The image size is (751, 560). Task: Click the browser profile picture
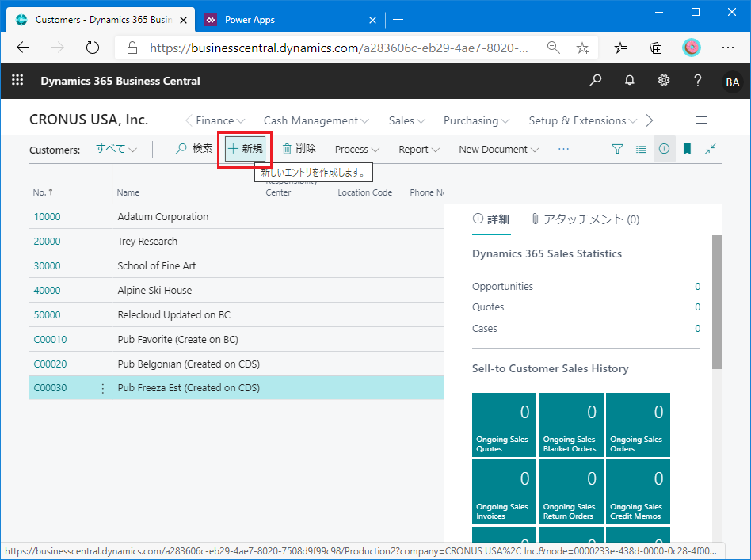point(691,48)
